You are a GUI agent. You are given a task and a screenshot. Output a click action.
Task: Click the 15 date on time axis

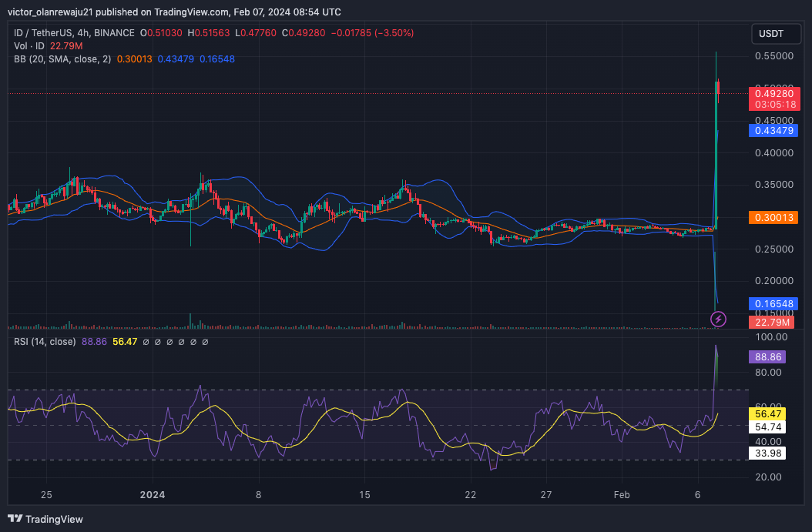pyautogui.click(x=364, y=495)
